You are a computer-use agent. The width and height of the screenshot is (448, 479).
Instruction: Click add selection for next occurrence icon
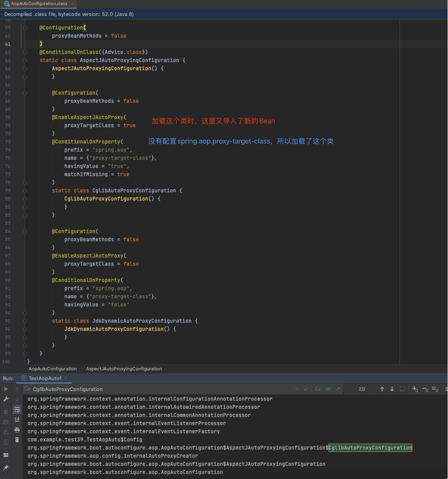pyautogui.click(x=415, y=389)
